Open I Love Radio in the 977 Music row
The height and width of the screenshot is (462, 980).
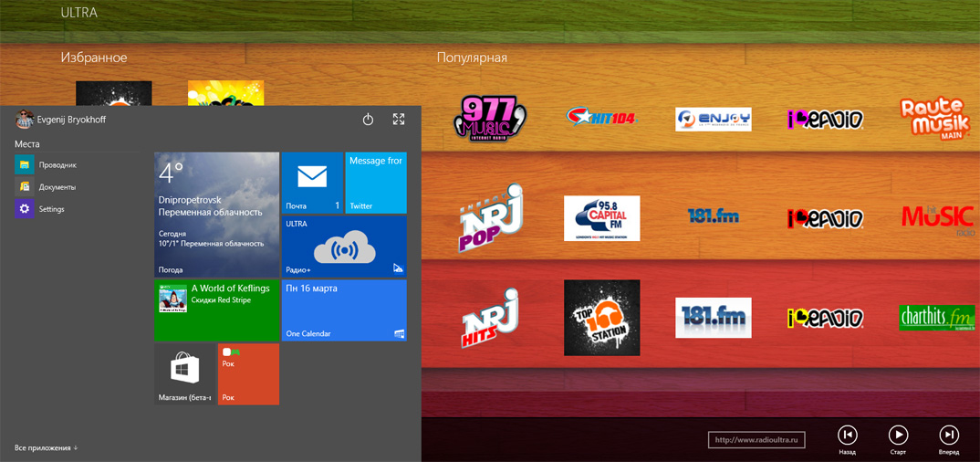(x=825, y=120)
